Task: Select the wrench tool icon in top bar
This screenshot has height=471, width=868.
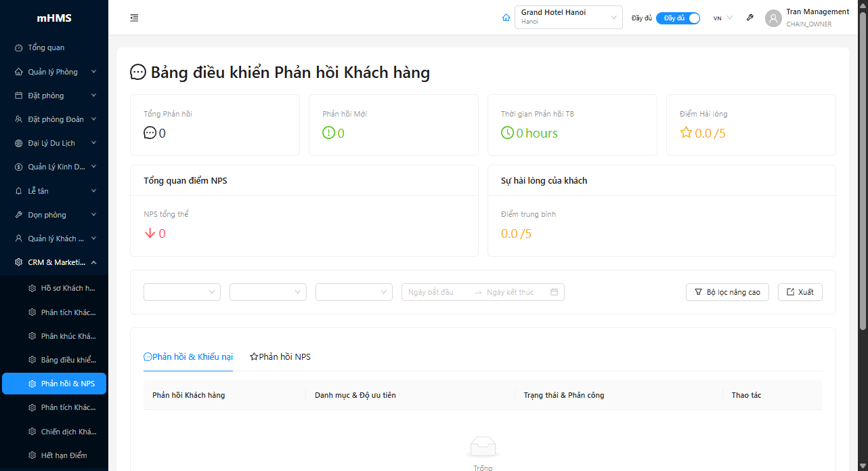Action: click(x=750, y=18)
